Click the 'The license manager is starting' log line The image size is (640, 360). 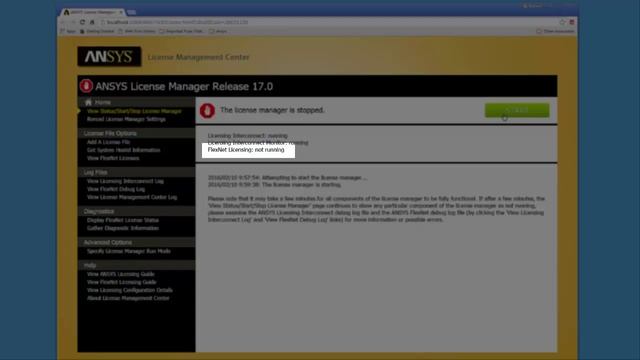click(274, 185)
